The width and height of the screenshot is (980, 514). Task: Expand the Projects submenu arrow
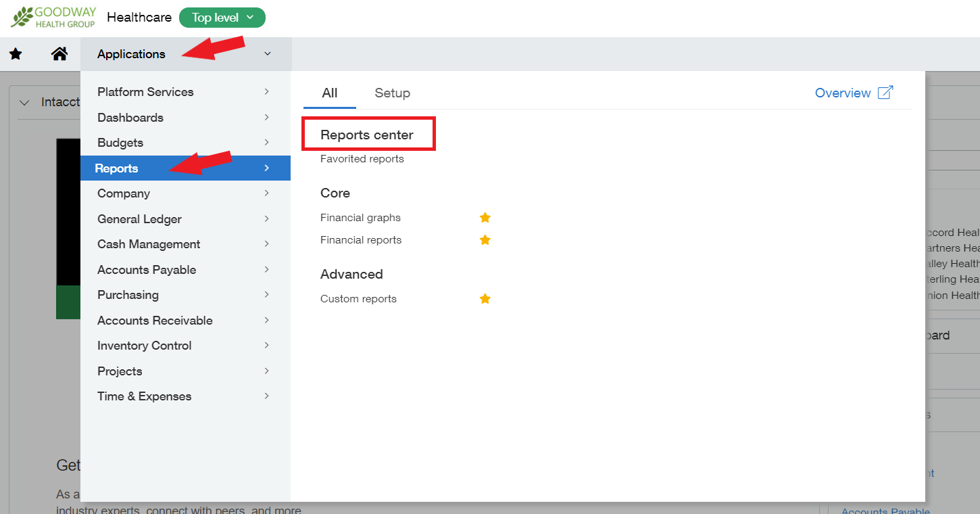(x=267, y=371)
